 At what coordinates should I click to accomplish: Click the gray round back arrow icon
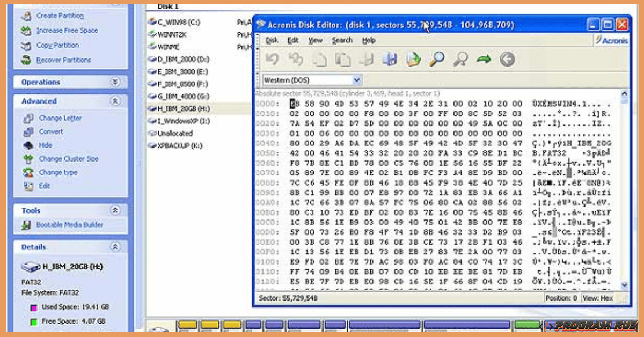[x=507, y=59]
